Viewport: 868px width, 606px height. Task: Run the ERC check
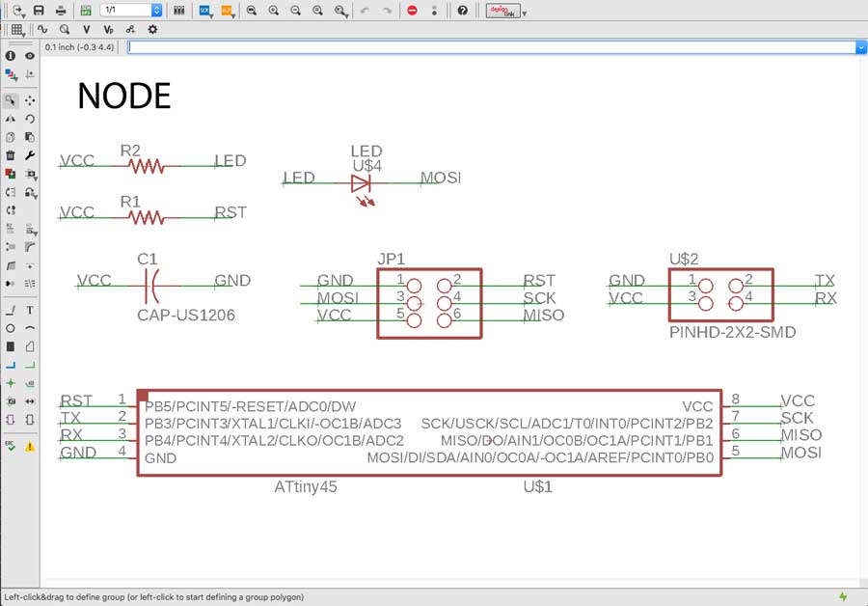pos(11,446)
